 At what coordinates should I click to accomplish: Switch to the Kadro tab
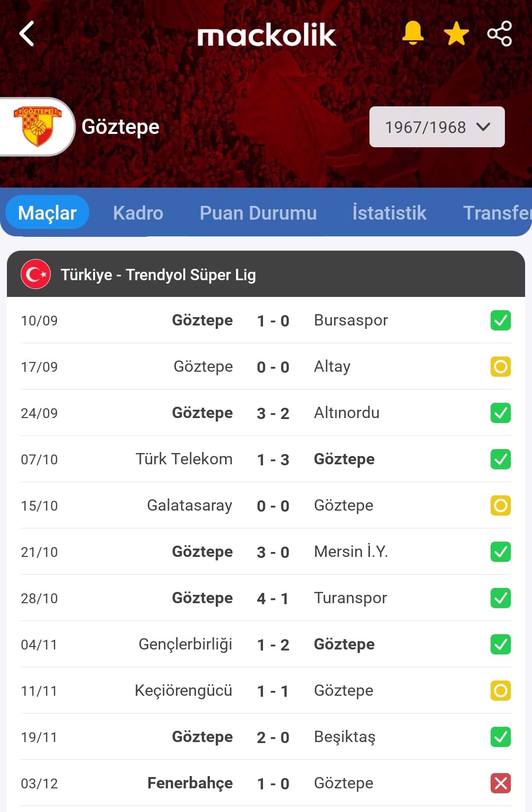tap(138, 213)
